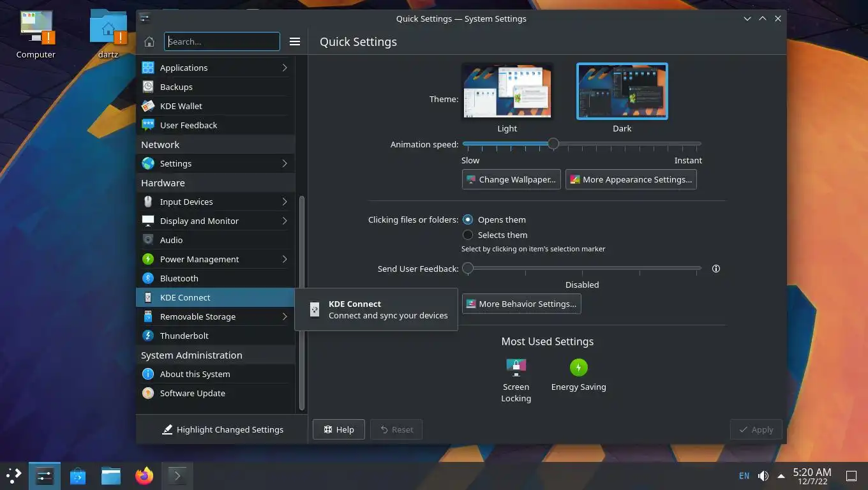Click the Help button
The height and width of the screenshot is (490, 868).
tap(338, 429)
